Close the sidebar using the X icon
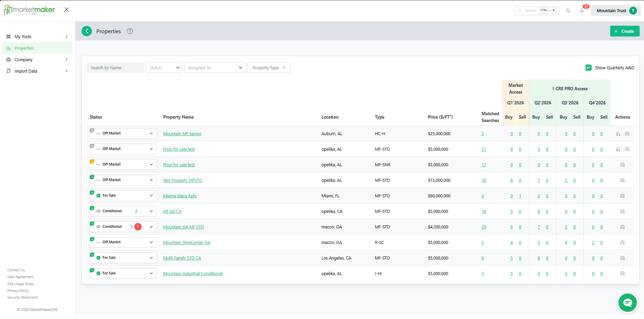The height and width of the screenshot is (319, 644). click(67, 9)
